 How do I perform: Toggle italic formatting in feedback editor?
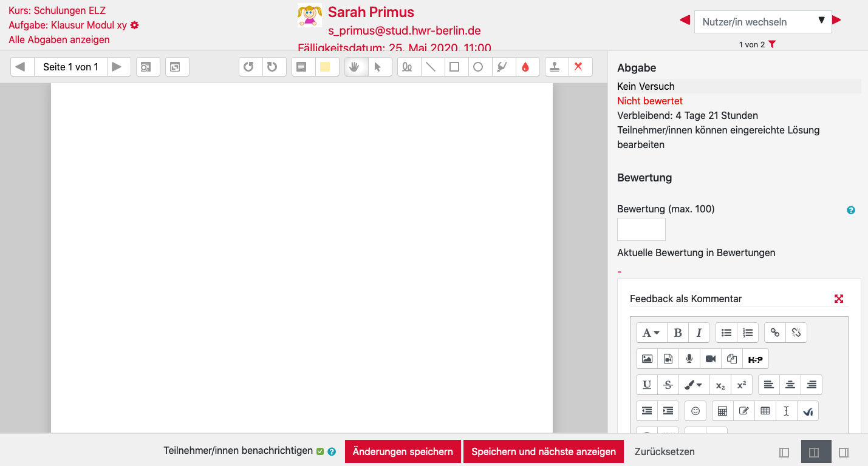699,333
